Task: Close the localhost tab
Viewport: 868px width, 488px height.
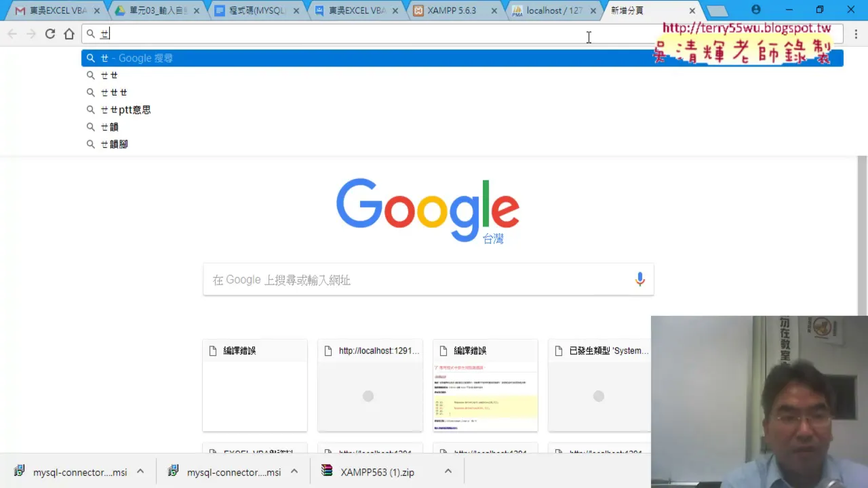Action: pyautogui.click(x=593, y=11)
